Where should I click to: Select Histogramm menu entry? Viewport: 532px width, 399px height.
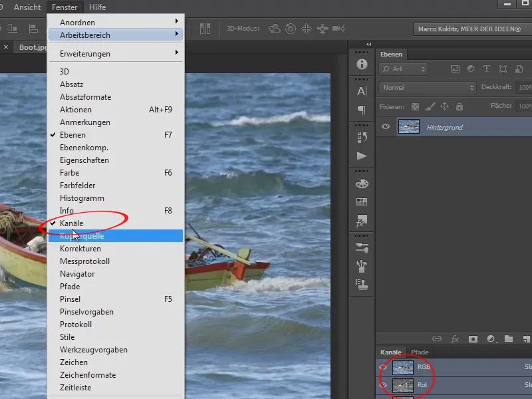pyautogui.click(x=116, y=198)
